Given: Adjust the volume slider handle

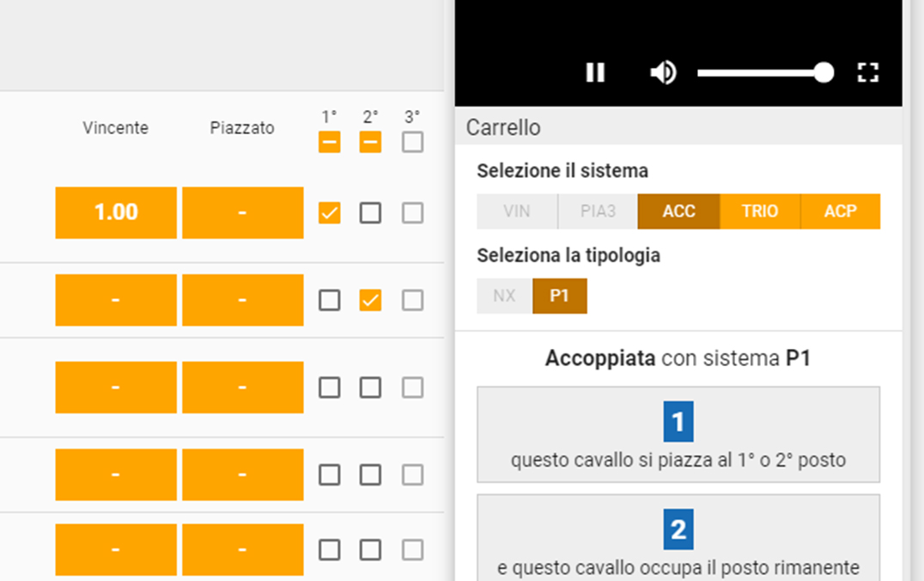Looking at the screenshot, I should pos(824,72).
